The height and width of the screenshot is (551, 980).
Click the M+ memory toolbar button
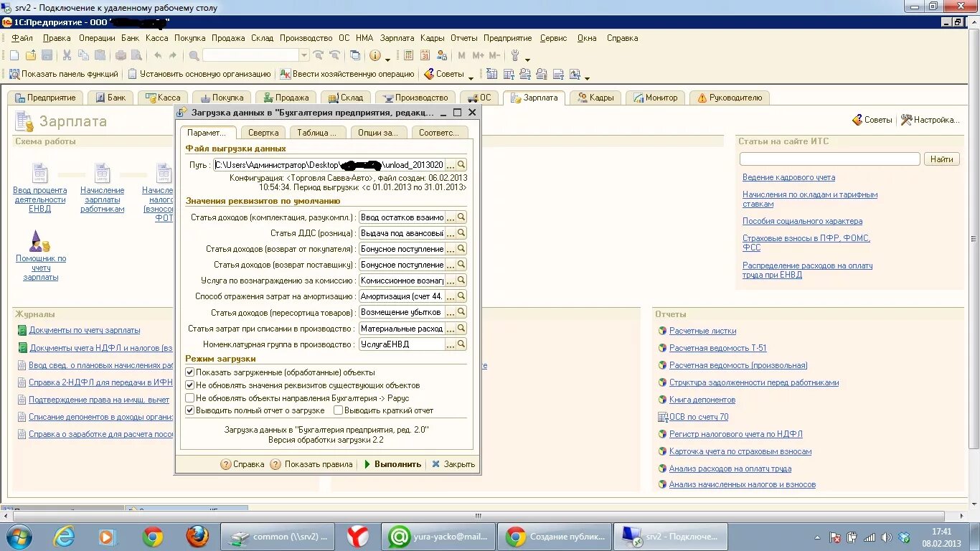tap(478, 55)
